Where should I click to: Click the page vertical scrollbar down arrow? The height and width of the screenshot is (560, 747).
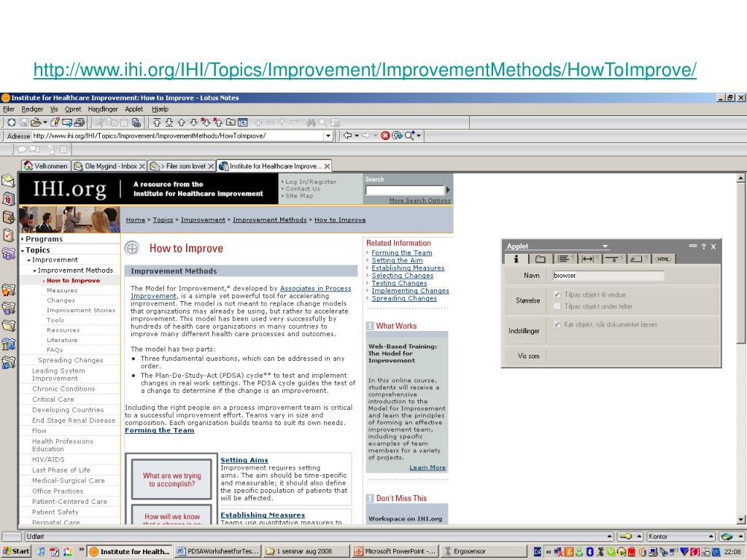(741, 519)
